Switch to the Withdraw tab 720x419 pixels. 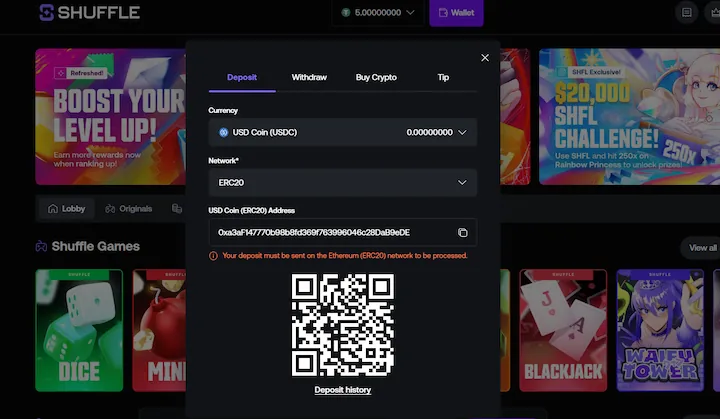(x=309, y=77)
